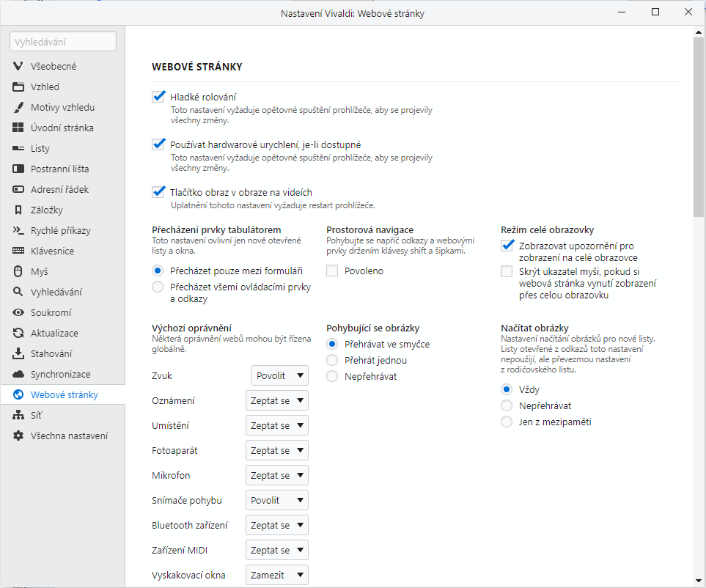
Task: Choose Přehrát jednou radio option
Action: click(x=332, y=360)
